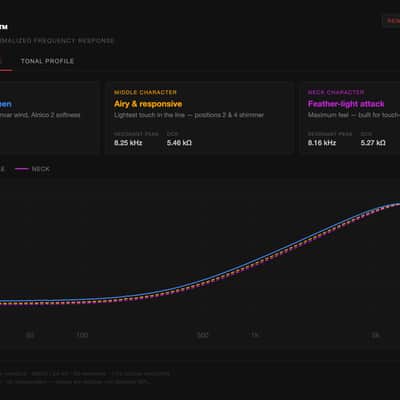
Task: Switch to the Tonal Profile tab
Action: (x=47, y=61)
